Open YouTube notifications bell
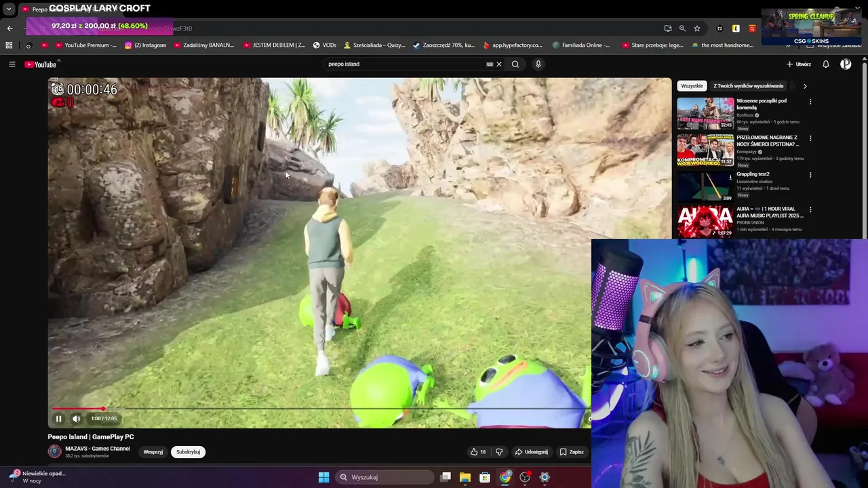Viewport: 868px width, 488px height. pyautogui.click(x=826, y=64)
